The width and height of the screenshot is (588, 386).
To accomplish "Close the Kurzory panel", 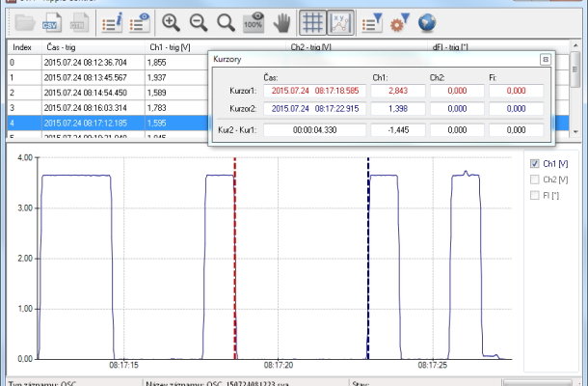I will [x=545, y=59].
